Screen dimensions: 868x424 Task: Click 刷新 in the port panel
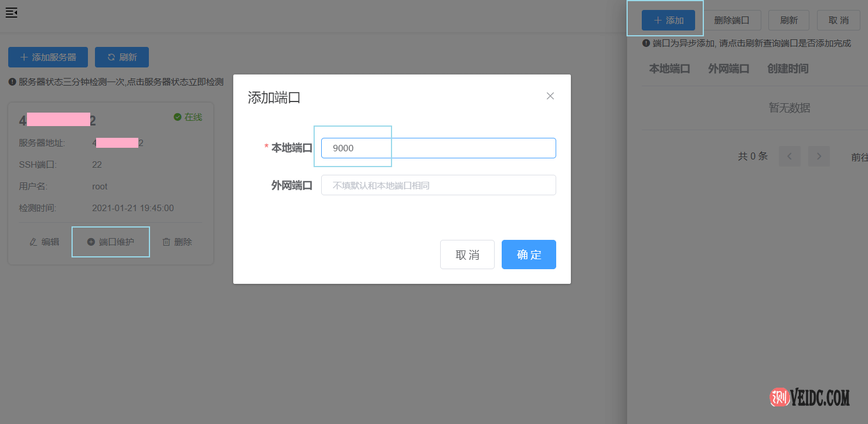pyautogui.click(x=789, y=20)
